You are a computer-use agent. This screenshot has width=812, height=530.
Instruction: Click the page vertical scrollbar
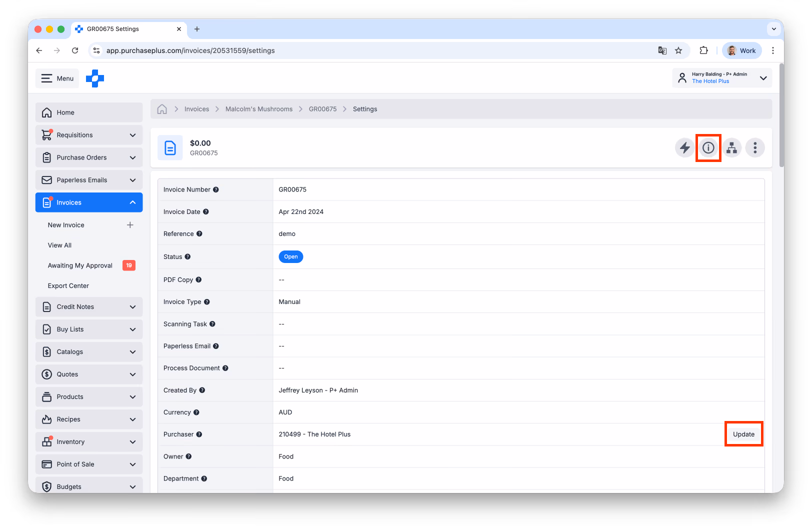tap(781, 116)
